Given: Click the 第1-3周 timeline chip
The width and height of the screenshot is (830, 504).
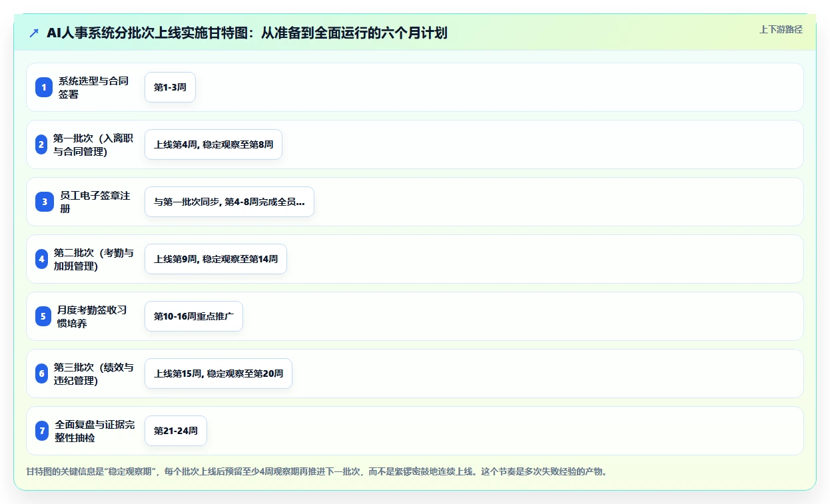Looking at the screenshot, I should pyautogui.click(x=170, y=87).
